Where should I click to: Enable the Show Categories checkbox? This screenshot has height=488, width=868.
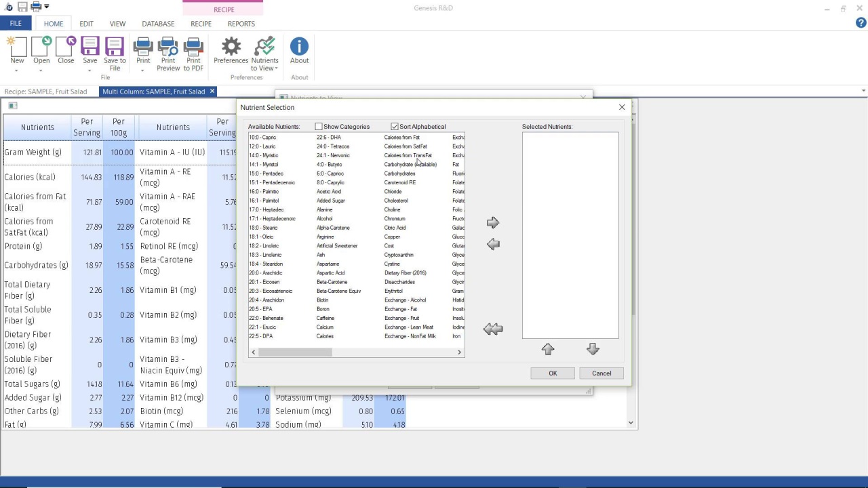tap(318, 126)
